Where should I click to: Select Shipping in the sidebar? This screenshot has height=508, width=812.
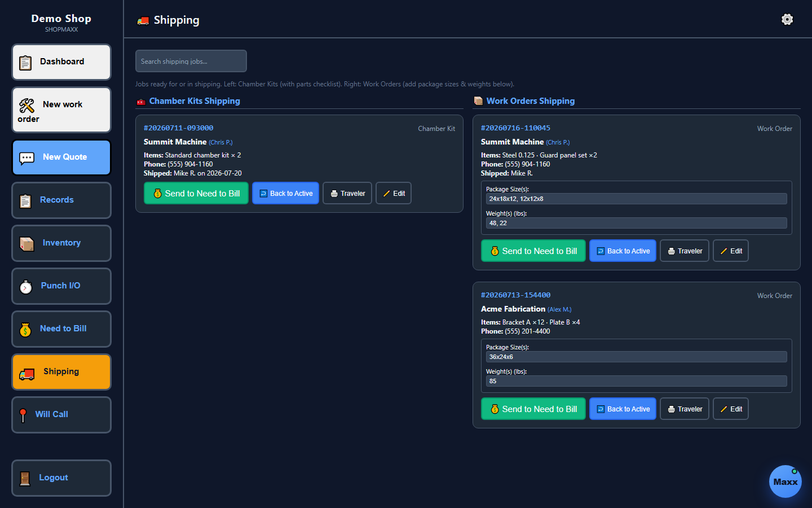[x=61, y=372]
